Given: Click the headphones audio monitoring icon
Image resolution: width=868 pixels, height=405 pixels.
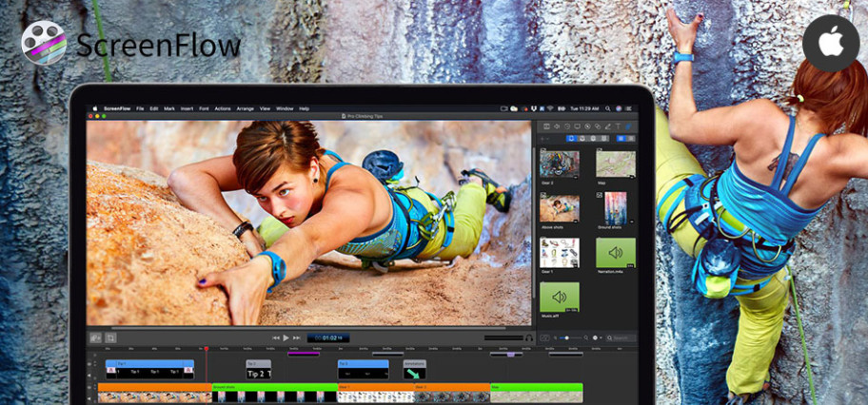Looking at the screenshot, I should (x=529, y=337).
